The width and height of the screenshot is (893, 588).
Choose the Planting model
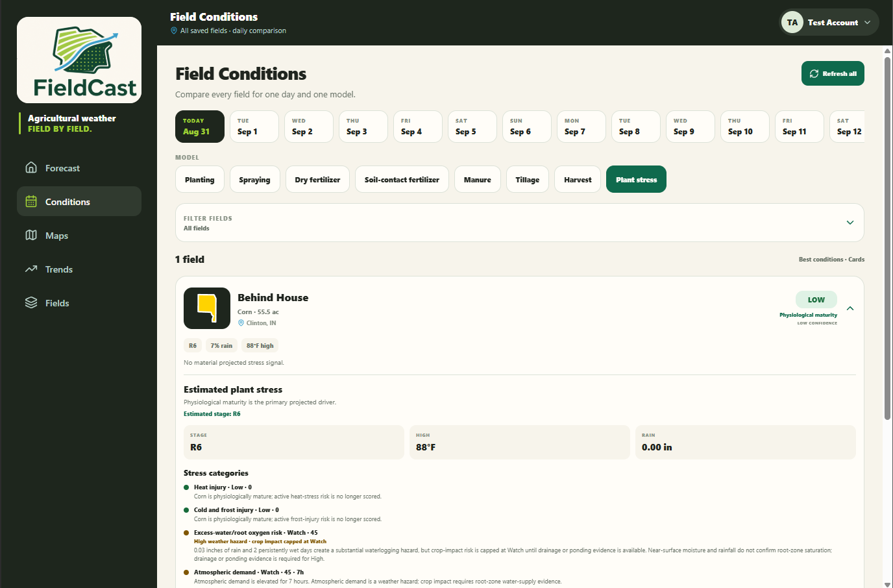[x=200, y=179]
